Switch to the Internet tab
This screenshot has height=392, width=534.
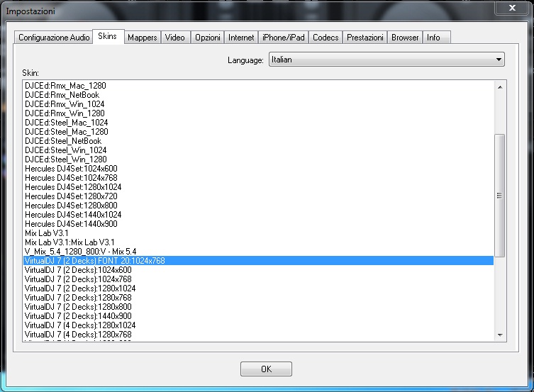pos(241,38)
